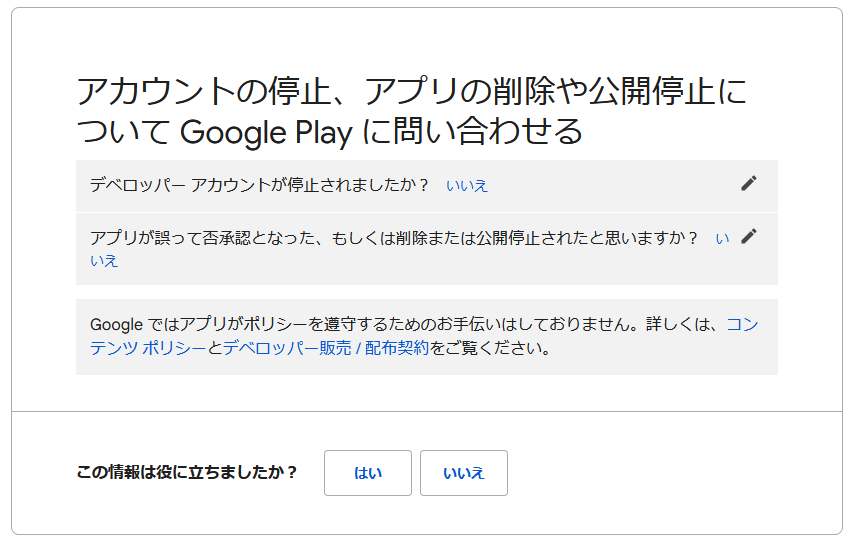Click wrapped いえ answer under app rejection question

(104, 261)
